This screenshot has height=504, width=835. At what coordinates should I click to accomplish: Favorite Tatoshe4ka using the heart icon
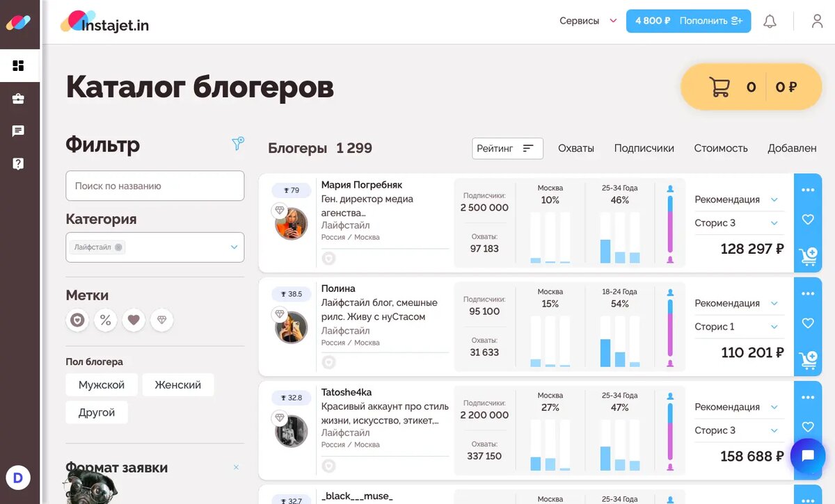click(x=808, y=427)
